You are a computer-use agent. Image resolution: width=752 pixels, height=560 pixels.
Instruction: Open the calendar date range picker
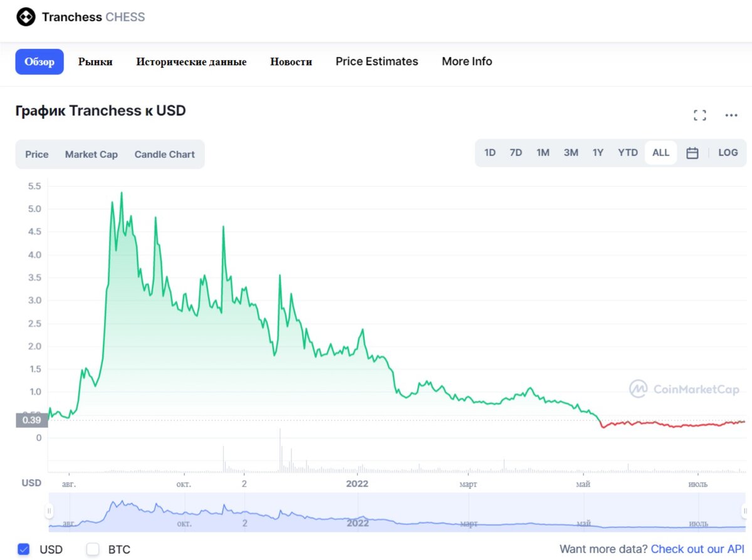[692, 153]
